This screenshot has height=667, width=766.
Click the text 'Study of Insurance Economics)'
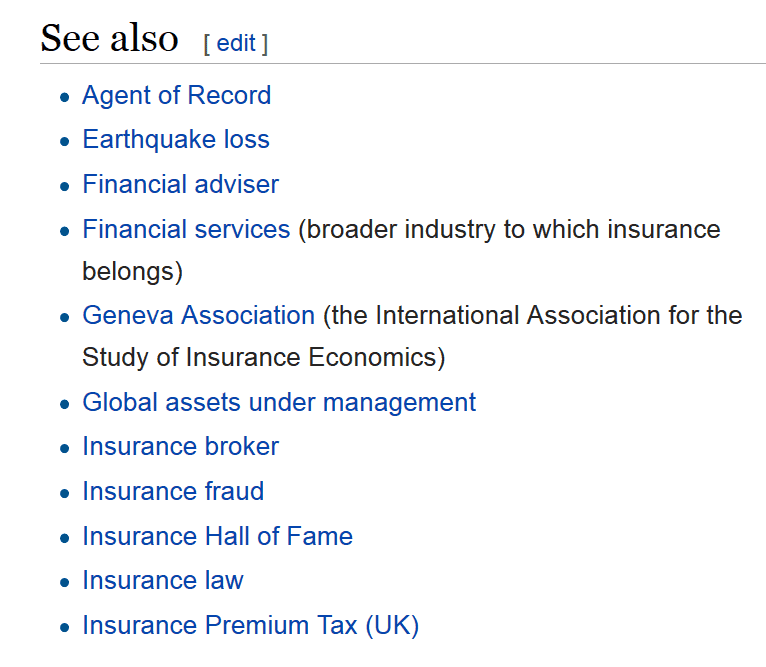[264, 357]
